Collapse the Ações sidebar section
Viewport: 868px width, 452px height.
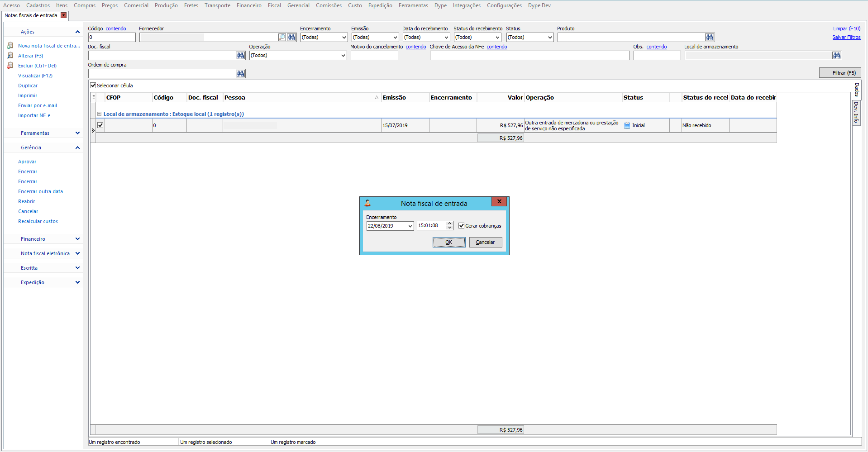coord(77,32)
